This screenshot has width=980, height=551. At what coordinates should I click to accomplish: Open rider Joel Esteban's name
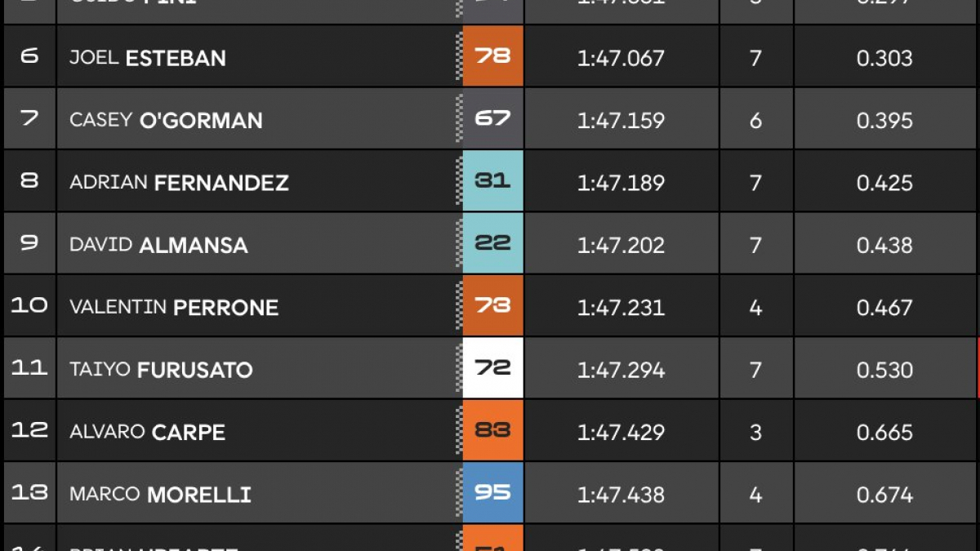(x=148, y=58)
